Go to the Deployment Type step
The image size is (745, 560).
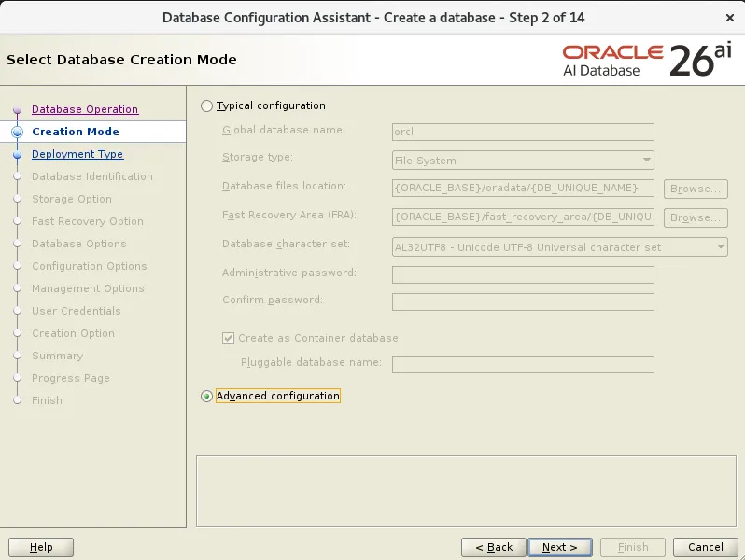pos(77,154)
